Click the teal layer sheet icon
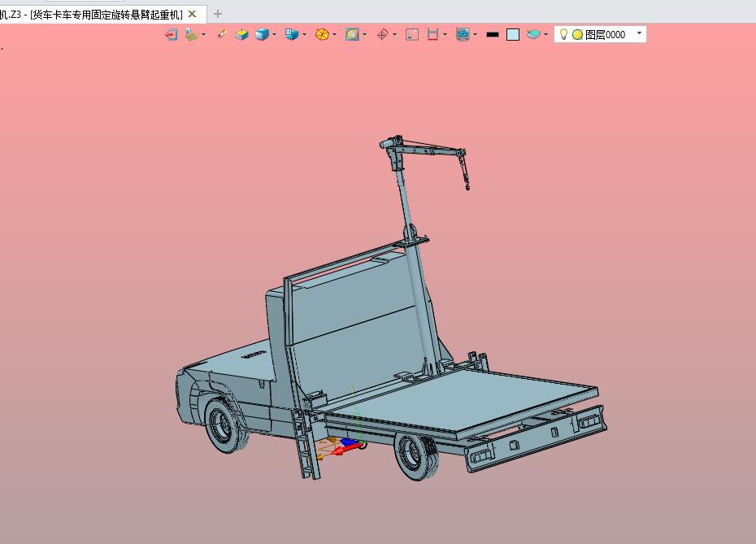 [x=533, y=34]
